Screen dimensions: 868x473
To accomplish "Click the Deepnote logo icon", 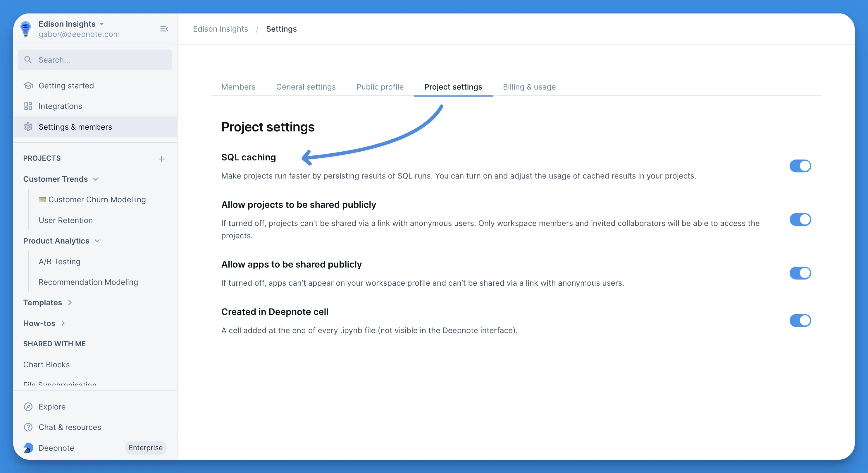I will pos(28,448).
